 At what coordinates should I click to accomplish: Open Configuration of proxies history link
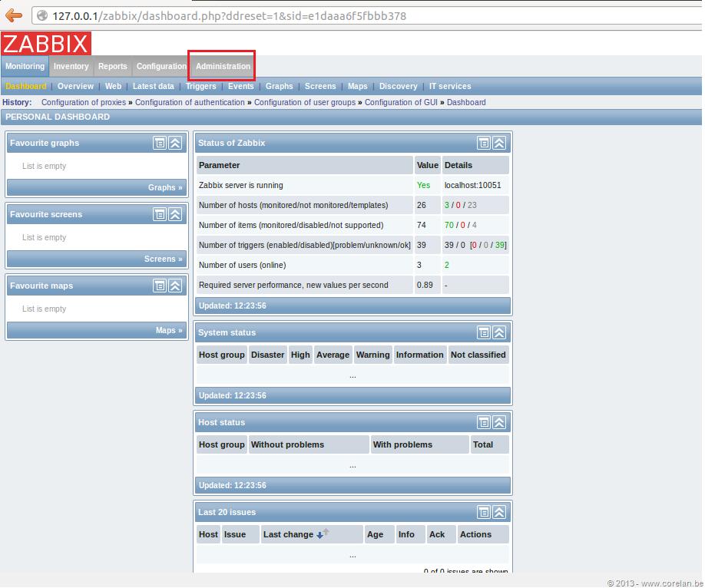point(84,102)
